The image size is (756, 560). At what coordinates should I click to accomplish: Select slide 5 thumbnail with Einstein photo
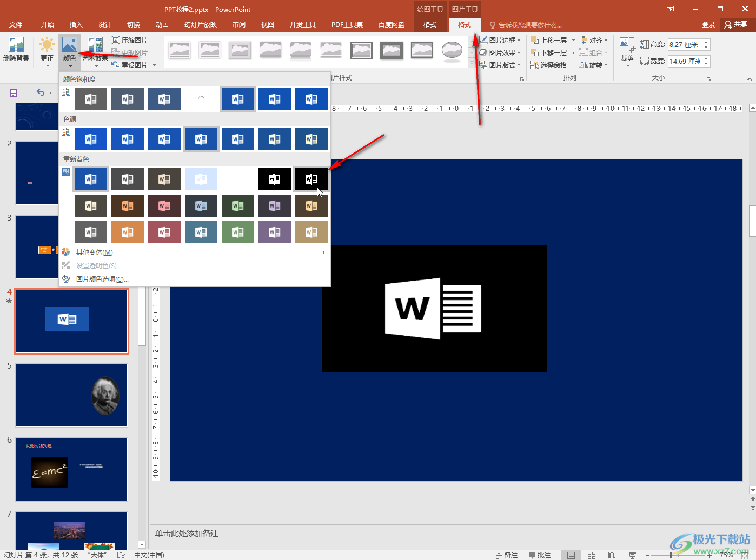point(71,395)
